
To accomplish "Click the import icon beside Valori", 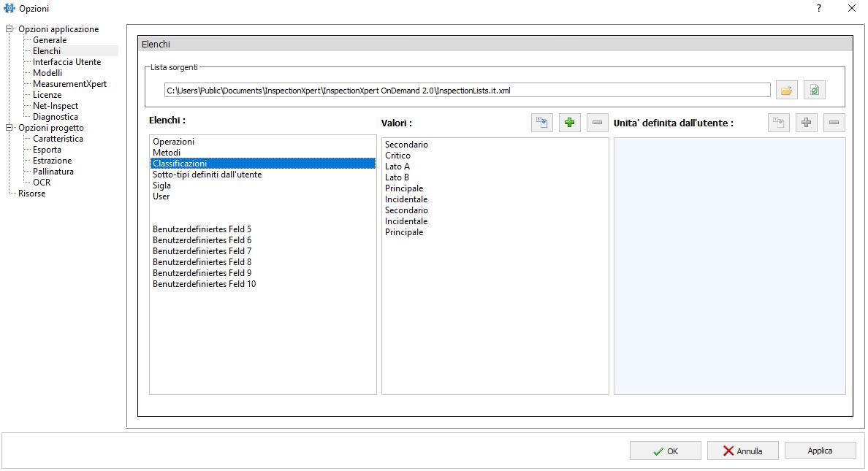I will coord(542,123).
